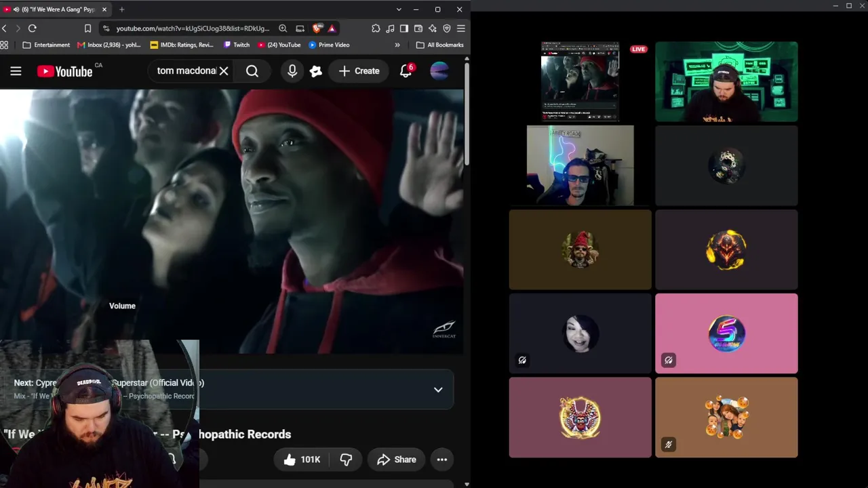Image resolution: width=868 pixels, height=488 pixels.
Task: Select the pink tile with S logo avatar
Action: [726, 333]
